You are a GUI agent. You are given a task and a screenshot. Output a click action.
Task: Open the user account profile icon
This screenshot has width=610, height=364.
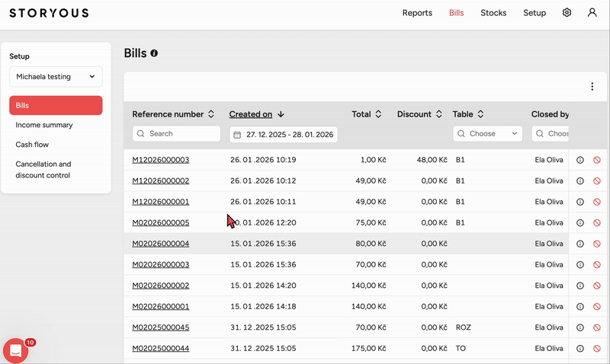point(592,13)
